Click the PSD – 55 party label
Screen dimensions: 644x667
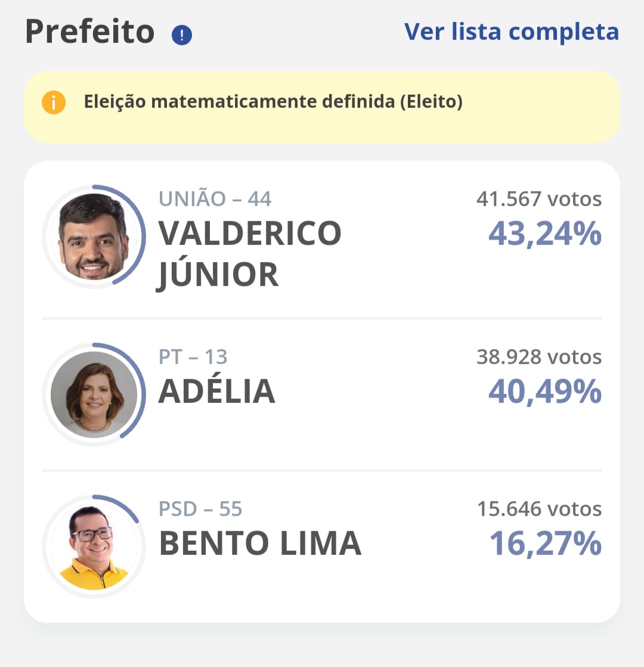pyautogui.click(x=200, y=509)
